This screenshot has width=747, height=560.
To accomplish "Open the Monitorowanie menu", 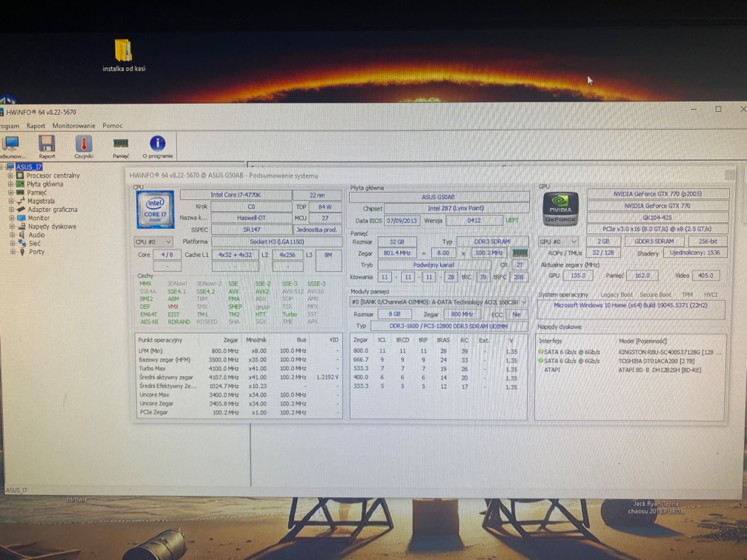I will (74, 126).
